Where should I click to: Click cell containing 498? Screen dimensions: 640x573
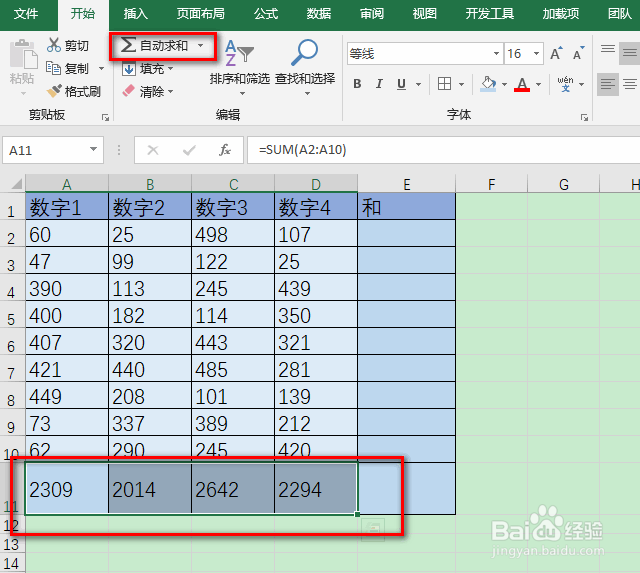point(233,233)
